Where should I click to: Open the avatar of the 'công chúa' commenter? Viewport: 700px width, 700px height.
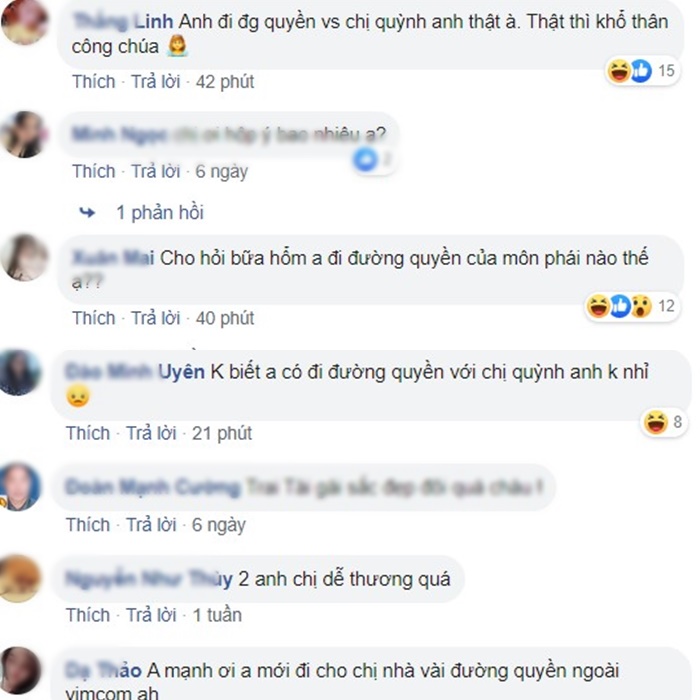click(x=24, y=22)
